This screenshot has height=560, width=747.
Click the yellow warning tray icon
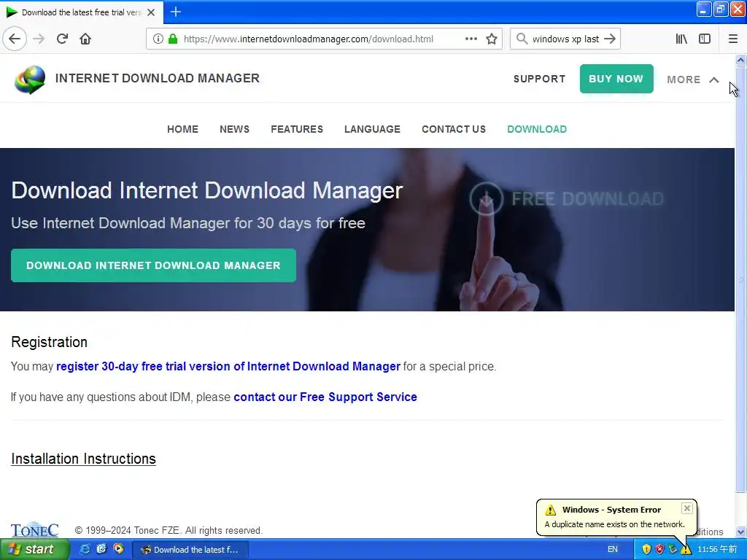pyautogui.click(x=686, y=550)
